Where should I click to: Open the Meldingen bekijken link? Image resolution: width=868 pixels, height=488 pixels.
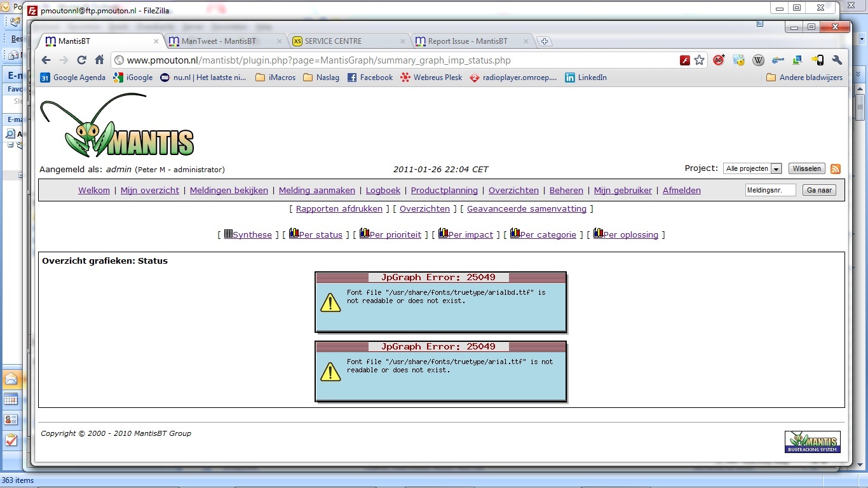coord(229,190)
